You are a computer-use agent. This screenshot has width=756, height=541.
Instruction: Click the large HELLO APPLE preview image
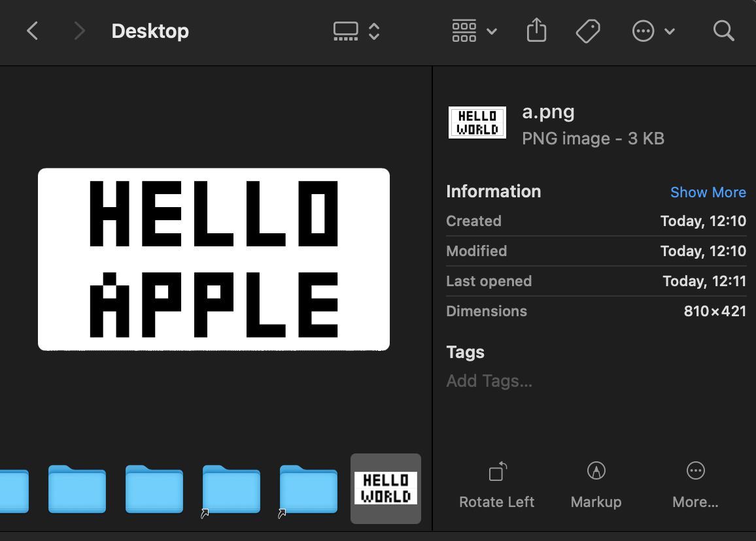coord(214,259)
